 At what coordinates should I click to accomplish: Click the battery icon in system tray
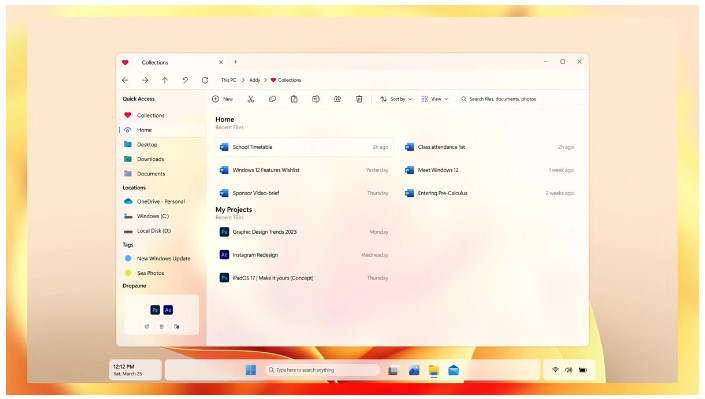point(583,370)
